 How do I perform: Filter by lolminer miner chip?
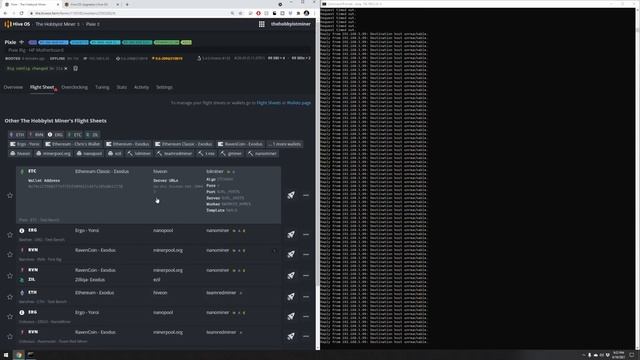point(139,153)
